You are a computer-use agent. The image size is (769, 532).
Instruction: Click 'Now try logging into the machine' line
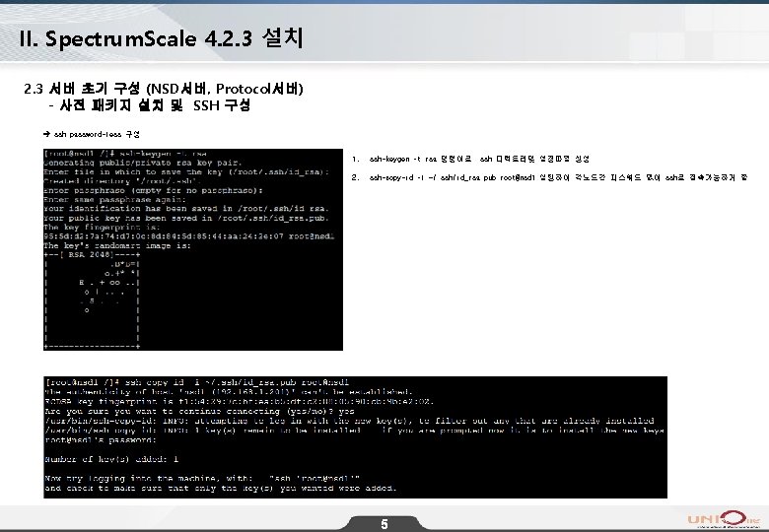[202, 478]
